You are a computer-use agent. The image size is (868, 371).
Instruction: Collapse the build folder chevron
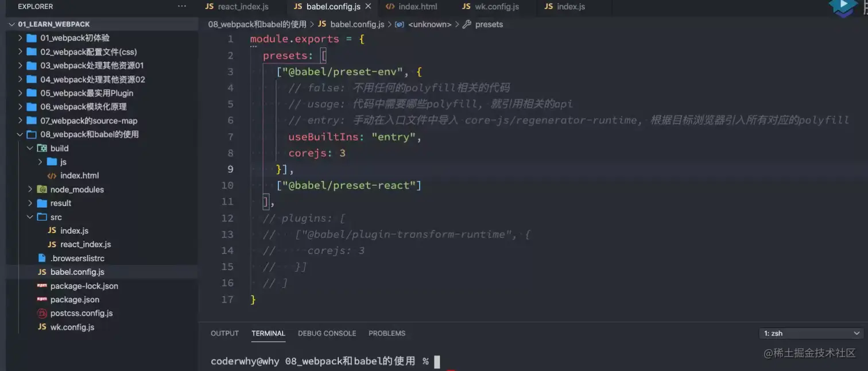[30, 148]
